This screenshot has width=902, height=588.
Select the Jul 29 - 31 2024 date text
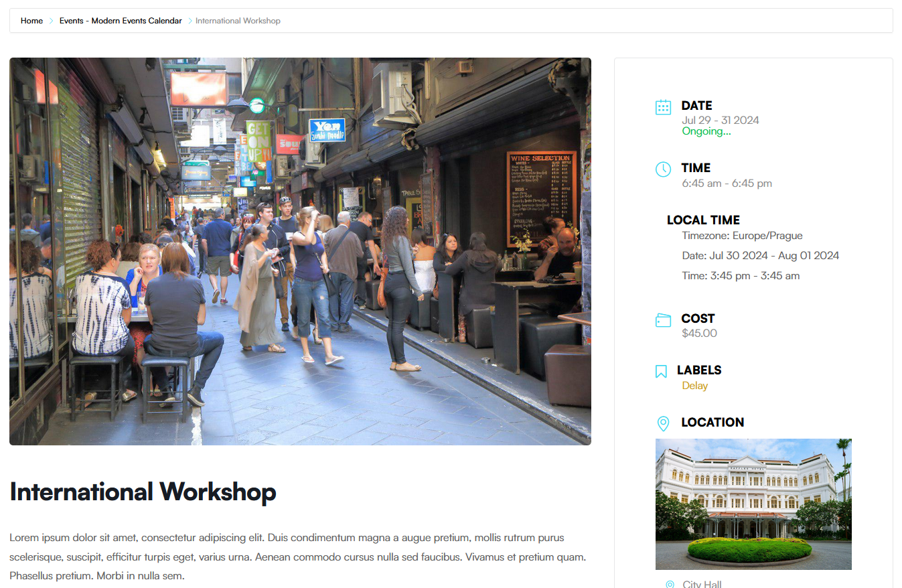[x=721, y=121]
